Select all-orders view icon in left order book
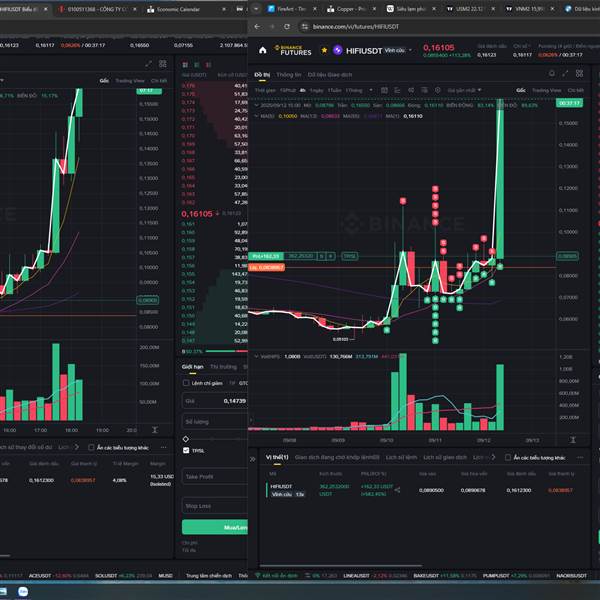 tap(185, 65)
